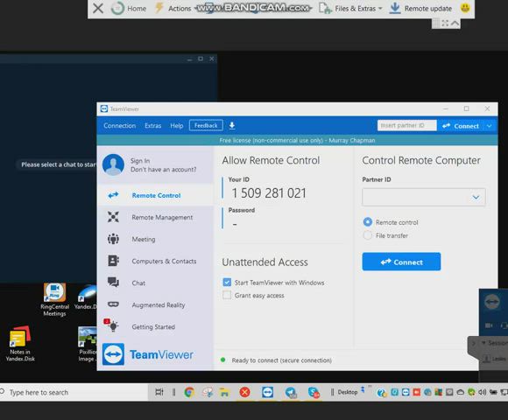Viewport: 508px width, 420px height.
Task: Click the Feedback button
Action: coord(206,125)
